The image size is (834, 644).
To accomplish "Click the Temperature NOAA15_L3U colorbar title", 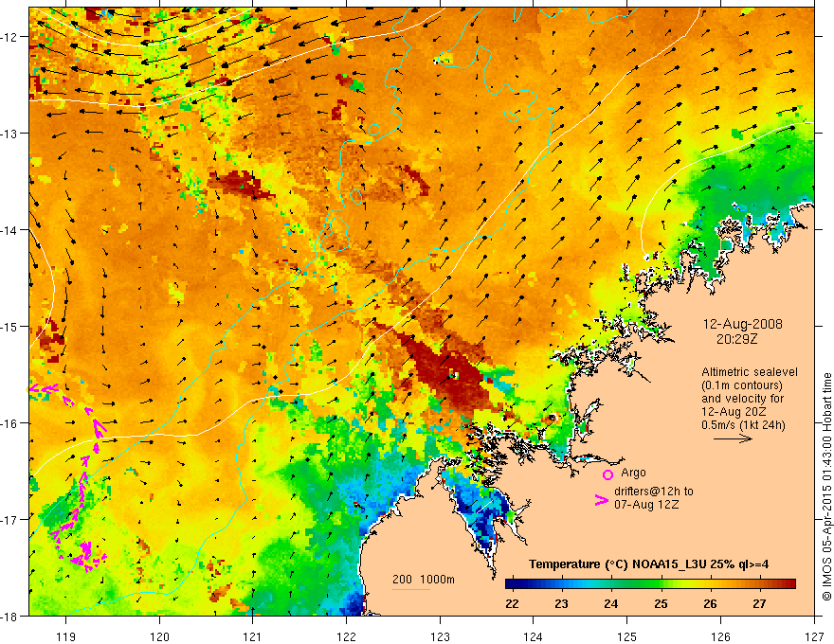I will pos(648,564).
